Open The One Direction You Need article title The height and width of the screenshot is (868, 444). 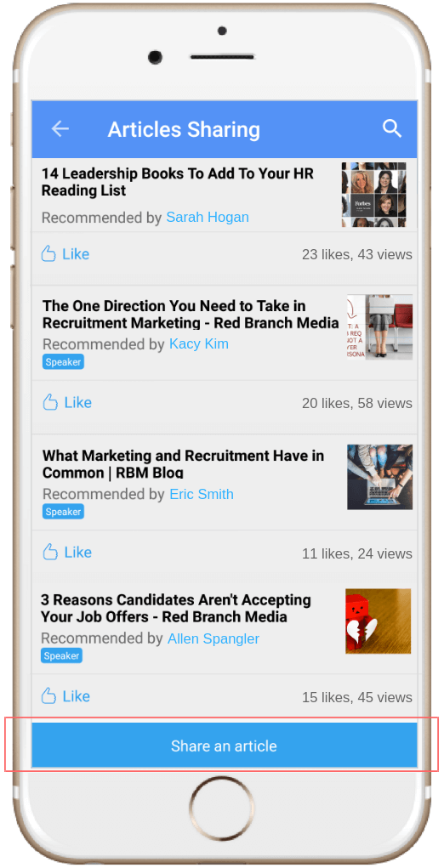191,314
